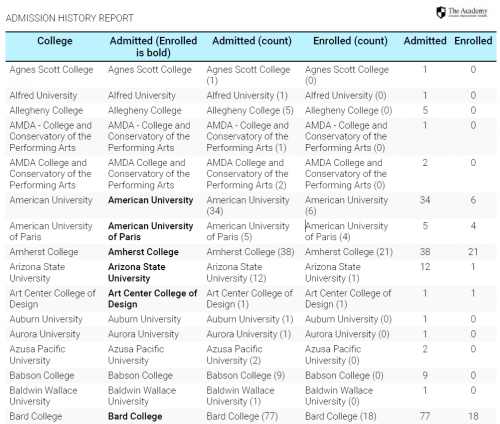Click 'Bard College (18)' cell
Screen dimensions: 500x424
[341, 416]
